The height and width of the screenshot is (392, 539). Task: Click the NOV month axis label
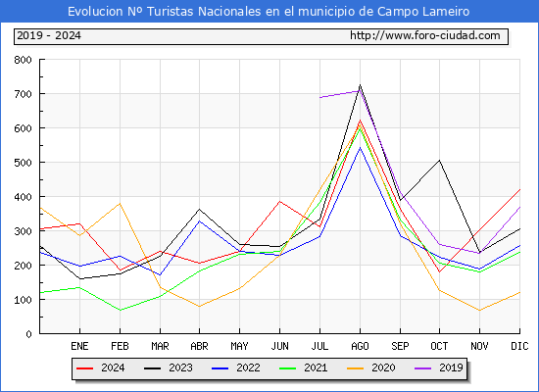click(x=479, y=346)
